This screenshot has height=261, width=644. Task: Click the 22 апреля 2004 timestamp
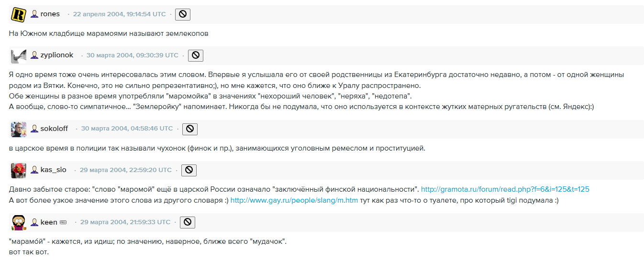click(x=119, y=14)
